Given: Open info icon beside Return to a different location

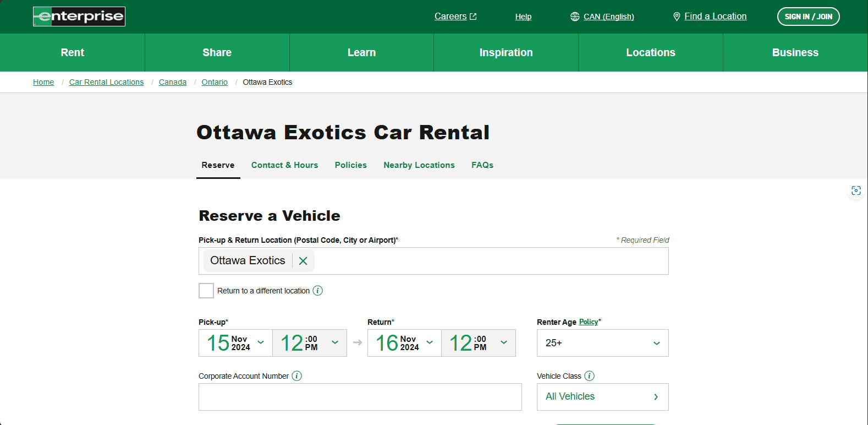Looking at the screenshot, I should [x=318, y=291].
